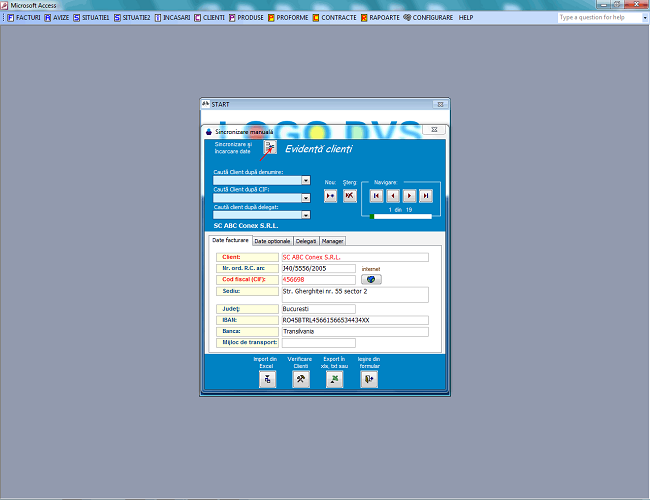Click the 'SC ABC Conex S.R.L.' heading text
The image size is (650, 500).
point(246,226)
